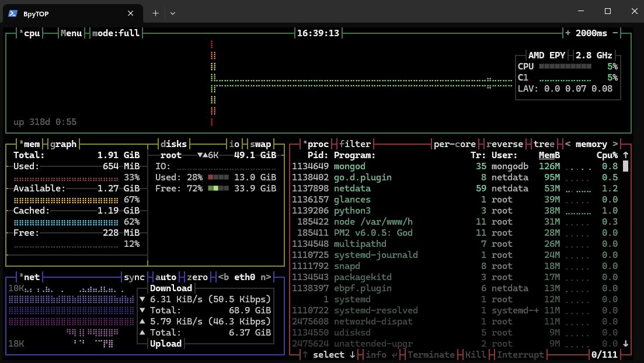Enable tree view in the process list

coord(543,144)
